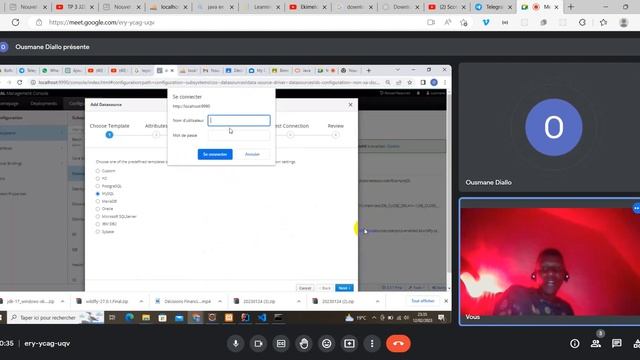Click the blue Se connecter button
Viewport: 640px width, 360px height.
(x=215, y=154)
